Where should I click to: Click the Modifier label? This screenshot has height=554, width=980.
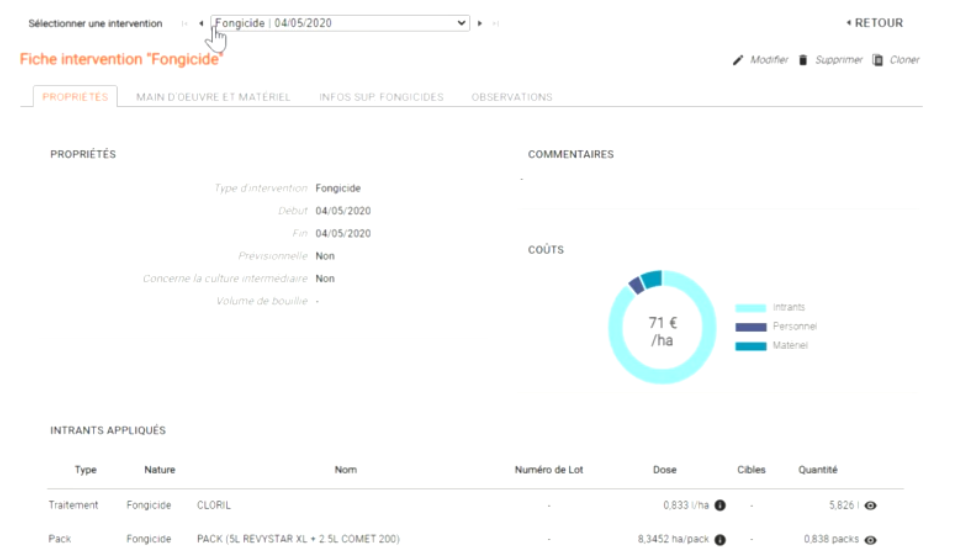tap(769, 60)
